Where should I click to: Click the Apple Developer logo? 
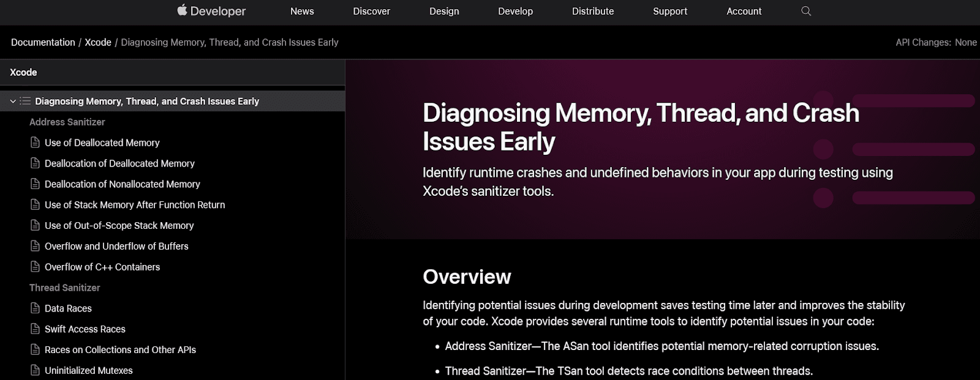pos(211,11)
